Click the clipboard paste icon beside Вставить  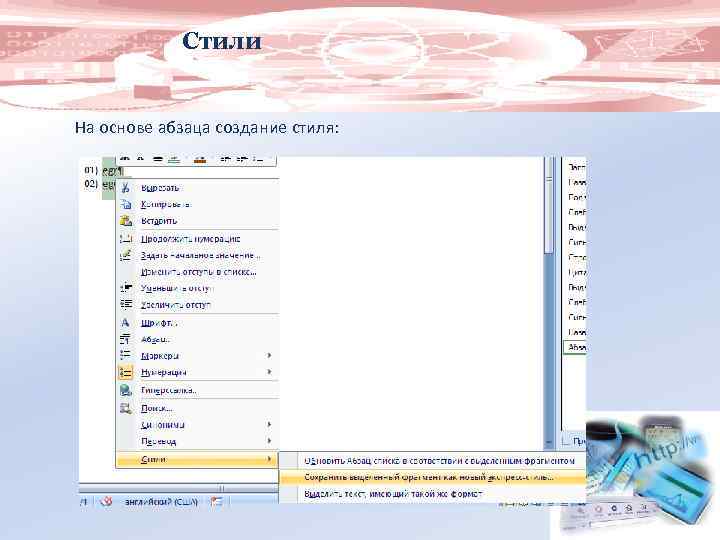[126, 220]
